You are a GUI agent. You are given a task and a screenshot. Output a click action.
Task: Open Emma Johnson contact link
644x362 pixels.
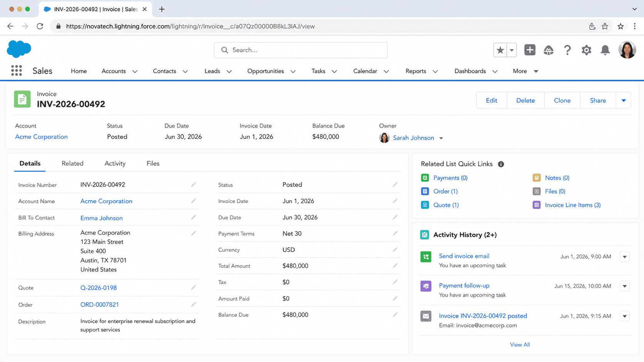click(101, 218)
